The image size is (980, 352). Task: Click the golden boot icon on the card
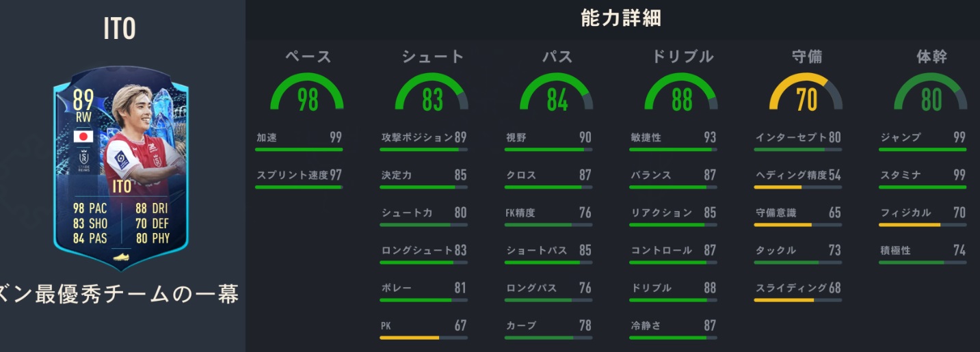[x=121, y=258]
